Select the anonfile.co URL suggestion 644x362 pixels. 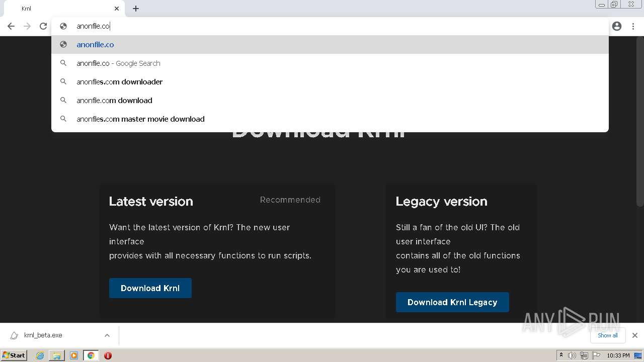click(x=330, y=44)
